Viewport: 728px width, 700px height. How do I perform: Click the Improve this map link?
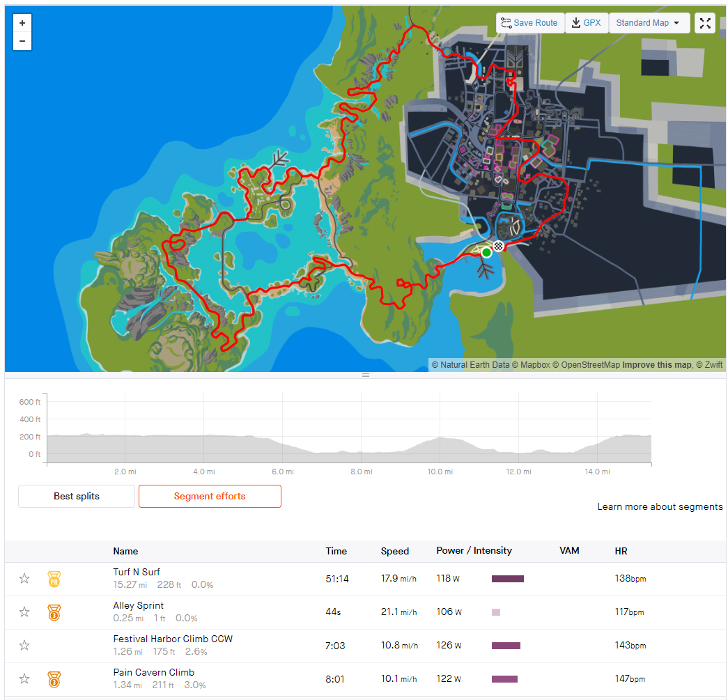pyautogui.click(x=657, y=365)
